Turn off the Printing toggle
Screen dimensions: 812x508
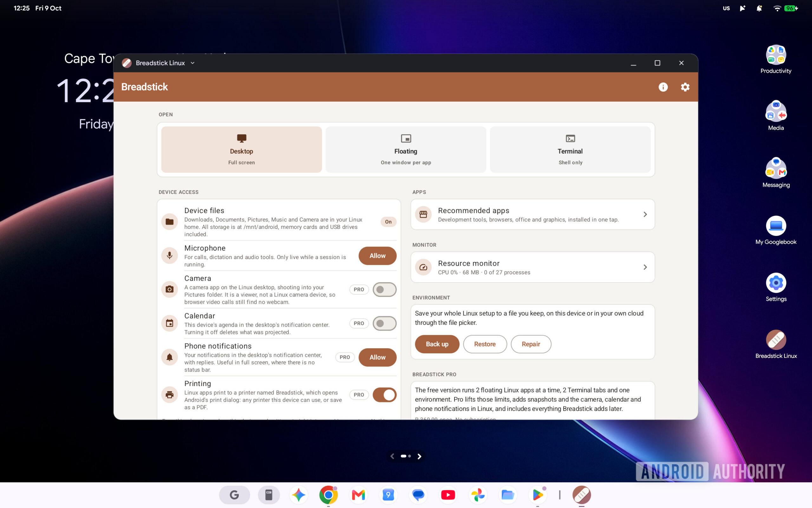click(x=384, y=395)
